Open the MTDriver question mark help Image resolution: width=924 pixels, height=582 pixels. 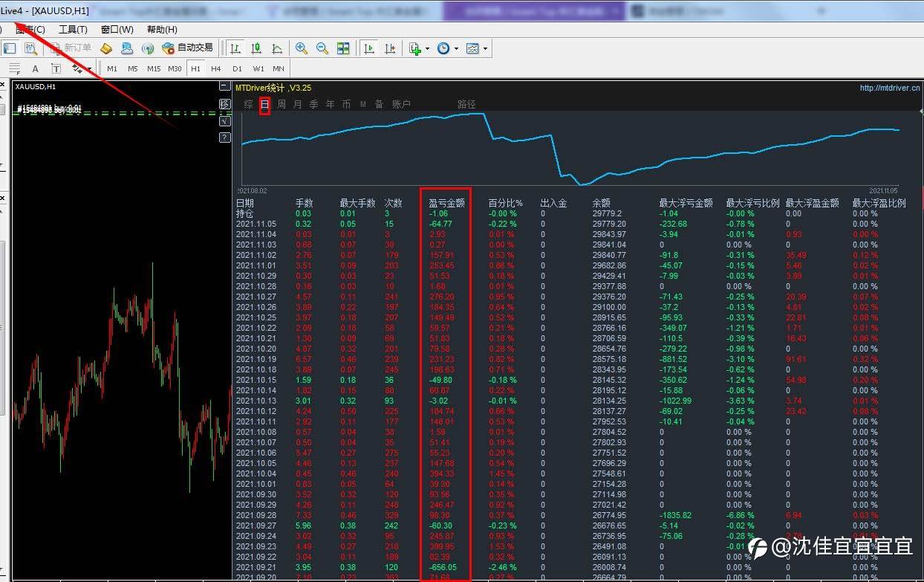tap(224, 138)
